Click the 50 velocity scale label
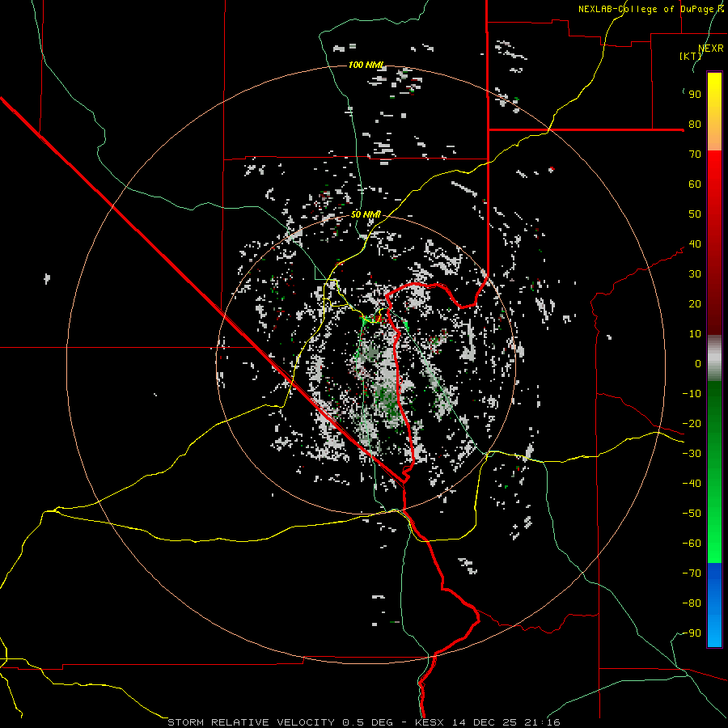Screen dimensions: 728x728 click(695, 214)
